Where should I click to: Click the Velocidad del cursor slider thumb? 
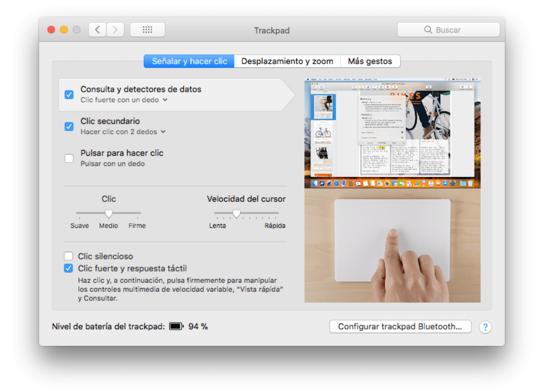pyautogui.click(x=237, y=213)
